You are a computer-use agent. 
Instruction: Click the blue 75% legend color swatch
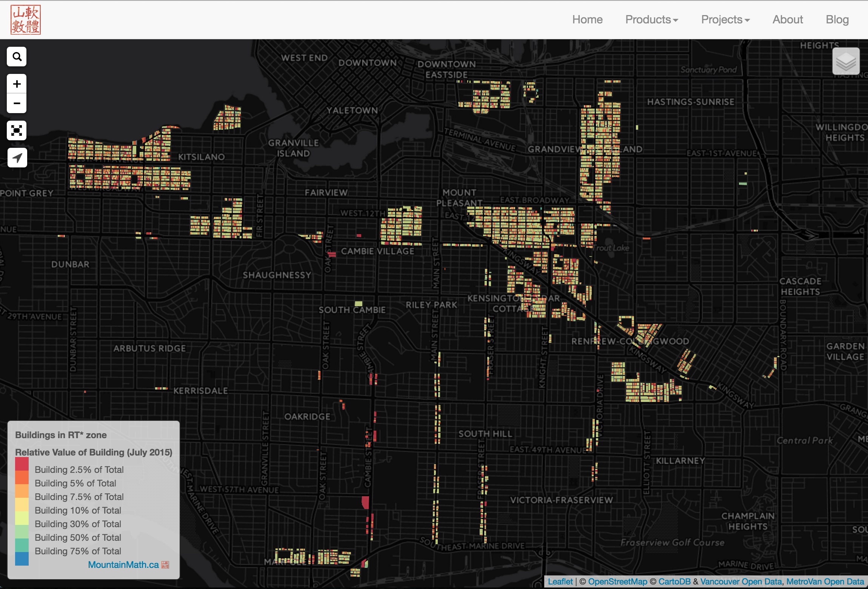(x=22, y=558)
